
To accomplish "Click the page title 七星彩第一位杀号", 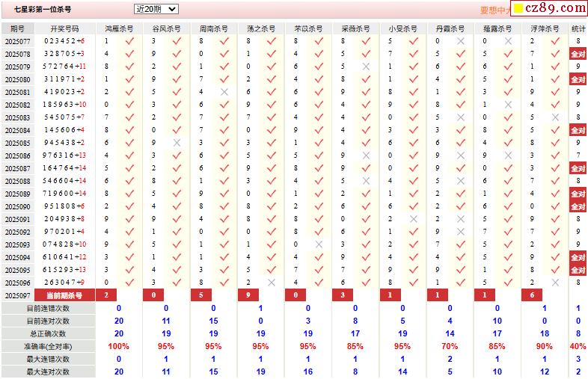I will (43, 10).
